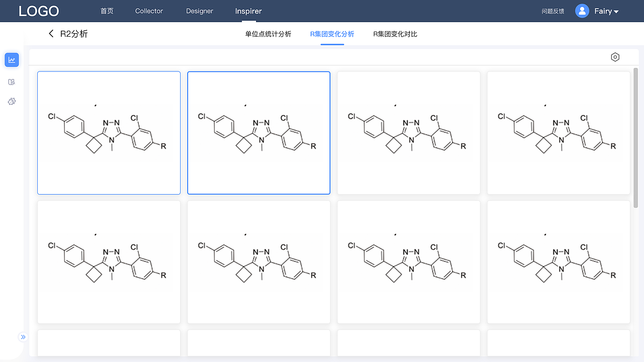Open the chart analysis sidebar icon
Image resolution: width=644 pixels, height=362 pixels.
tap(12, 60)
